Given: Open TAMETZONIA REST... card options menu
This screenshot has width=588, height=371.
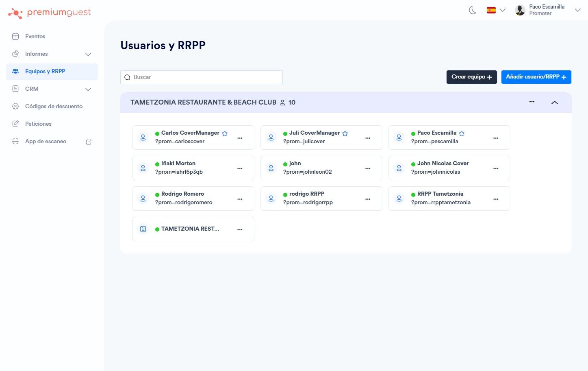Looking at the screenshot, I should 240,229.
